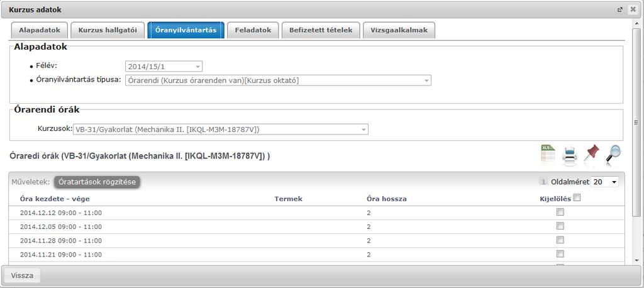644x288 pixels.
Task: Click the vertical scrollbar up arrow
Action: 636,23
